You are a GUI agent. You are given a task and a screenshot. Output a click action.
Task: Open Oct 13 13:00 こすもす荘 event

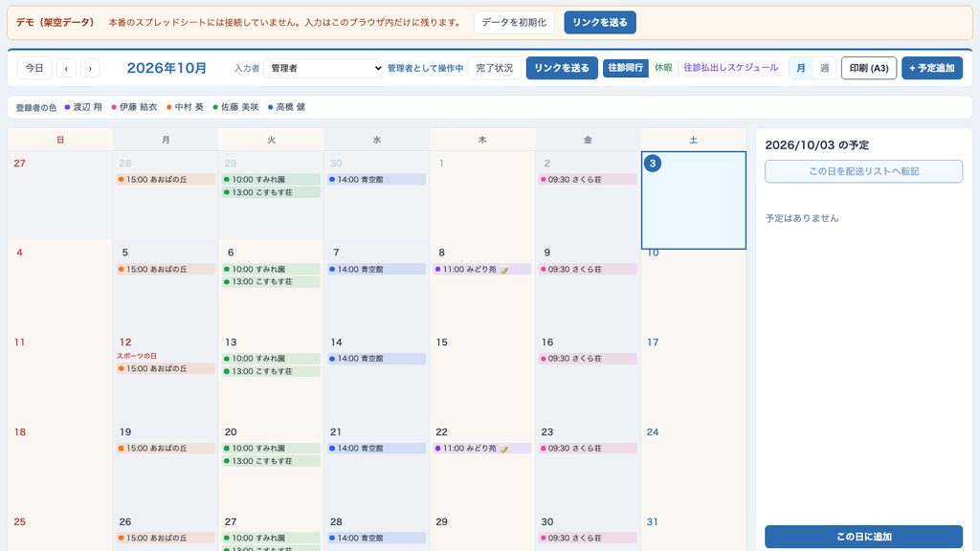click(x=271, y=372)
